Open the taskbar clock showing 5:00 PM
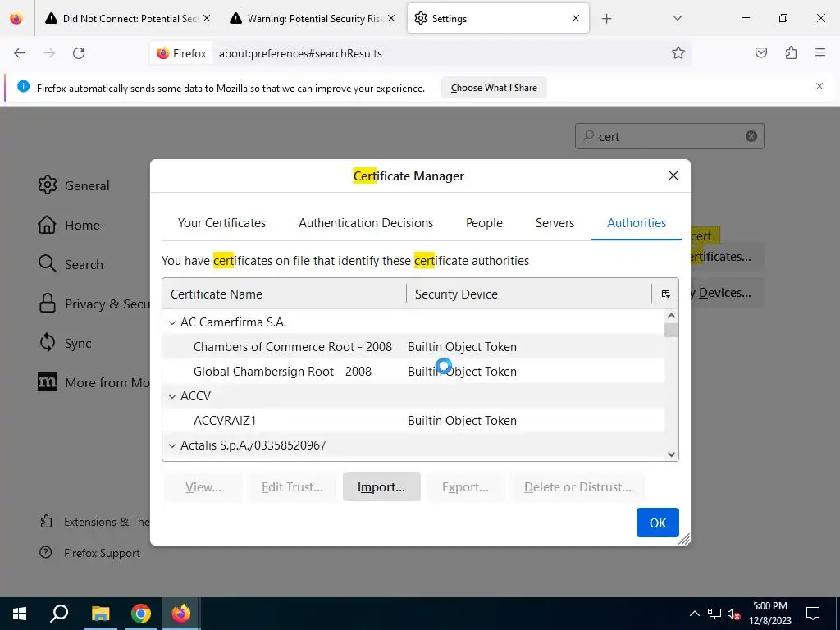This screenshot has height=630, width=840. 769,614
